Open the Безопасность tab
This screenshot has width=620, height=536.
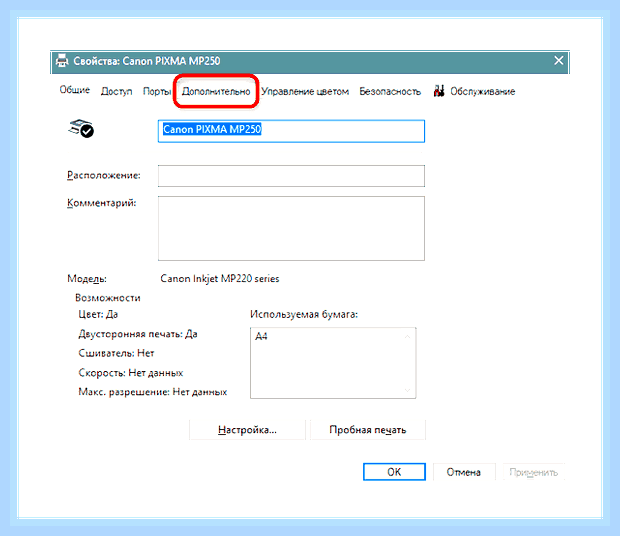click(390, 91)
